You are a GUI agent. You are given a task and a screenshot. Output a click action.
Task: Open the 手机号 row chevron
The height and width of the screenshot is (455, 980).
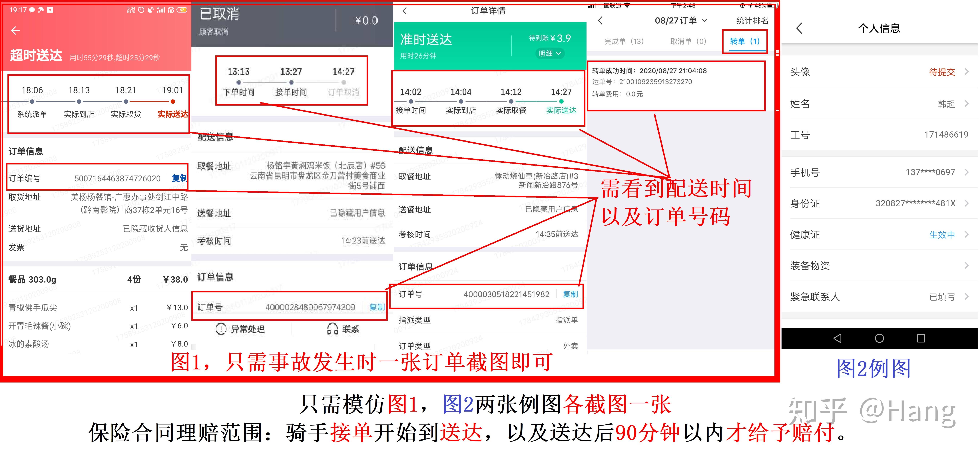(x=967, y=172)
